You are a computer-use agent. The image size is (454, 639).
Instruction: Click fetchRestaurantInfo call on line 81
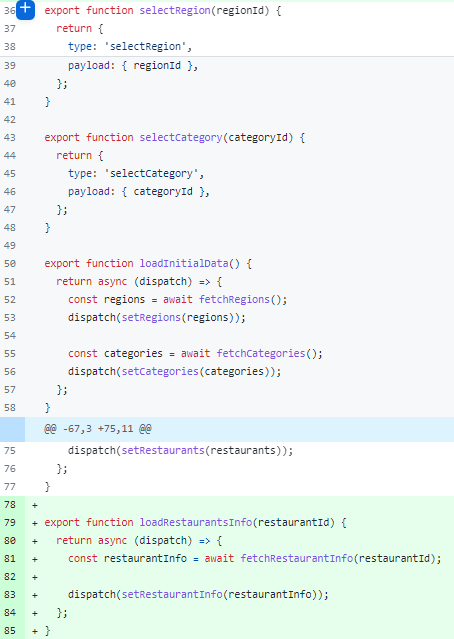click(x=296, y=558)
